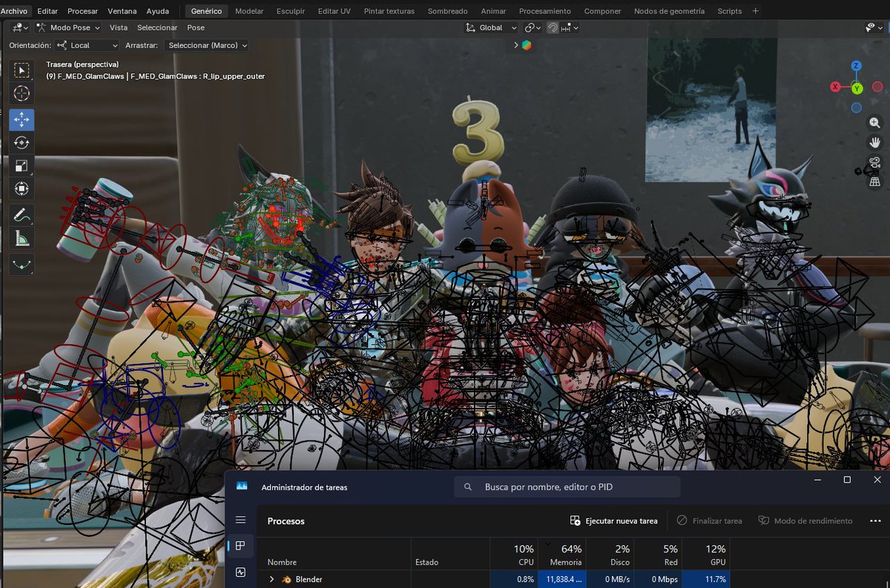
Task: Switch to Nodos de geometría tab
Action: tap(669, 11)
